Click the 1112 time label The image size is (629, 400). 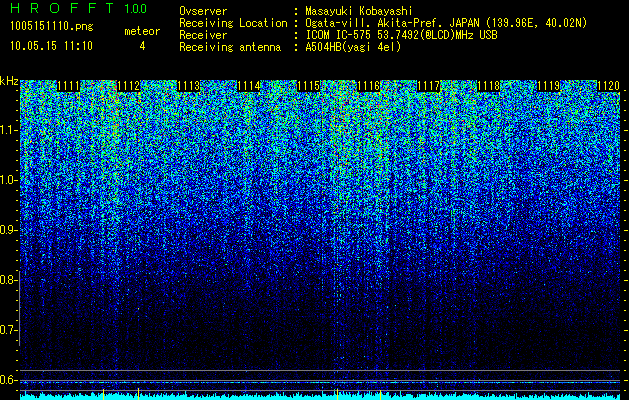(129, 86)
